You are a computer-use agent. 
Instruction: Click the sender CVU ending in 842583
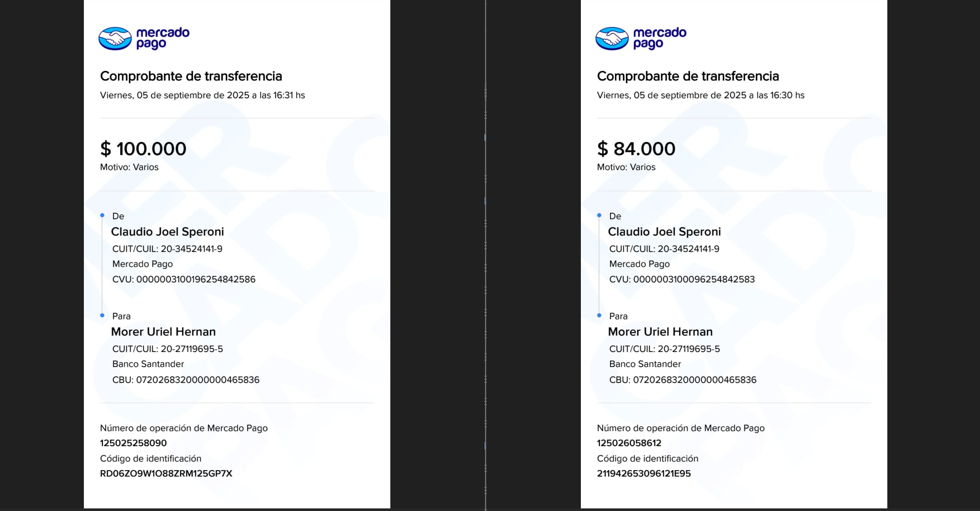(682, 280)
